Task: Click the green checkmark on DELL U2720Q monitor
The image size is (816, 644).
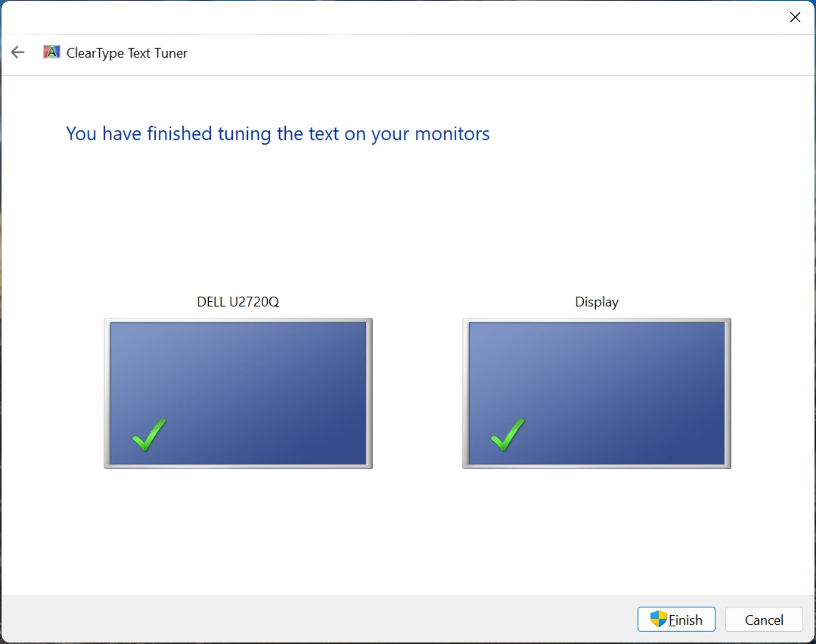Action: coord(148,434)
